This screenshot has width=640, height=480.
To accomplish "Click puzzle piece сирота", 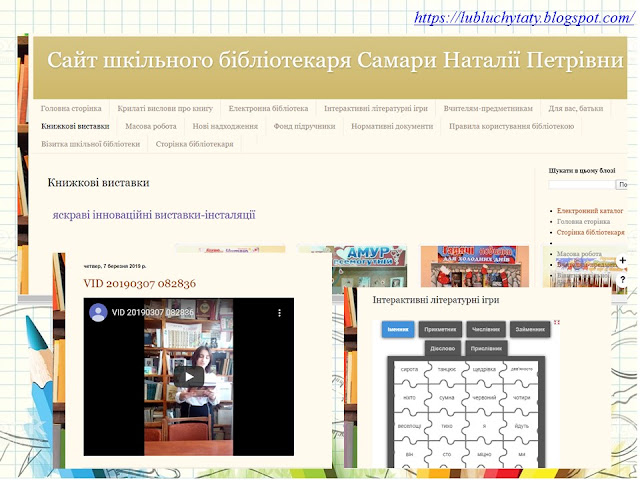I will tap(409, 369).
